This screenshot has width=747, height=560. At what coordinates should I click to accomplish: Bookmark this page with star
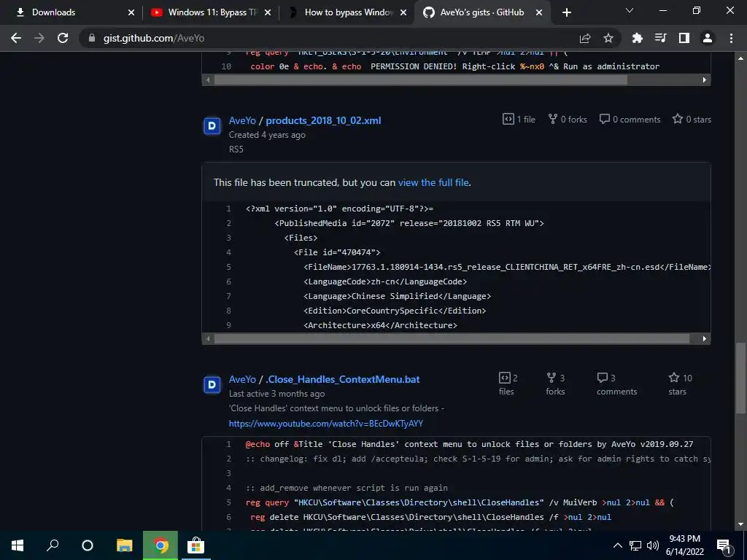click(608, 38)
